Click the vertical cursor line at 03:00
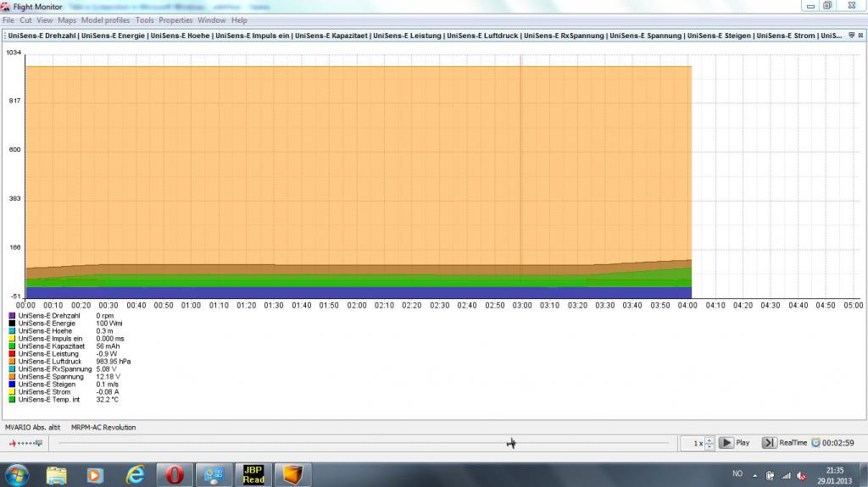 (x=520, y=169)
